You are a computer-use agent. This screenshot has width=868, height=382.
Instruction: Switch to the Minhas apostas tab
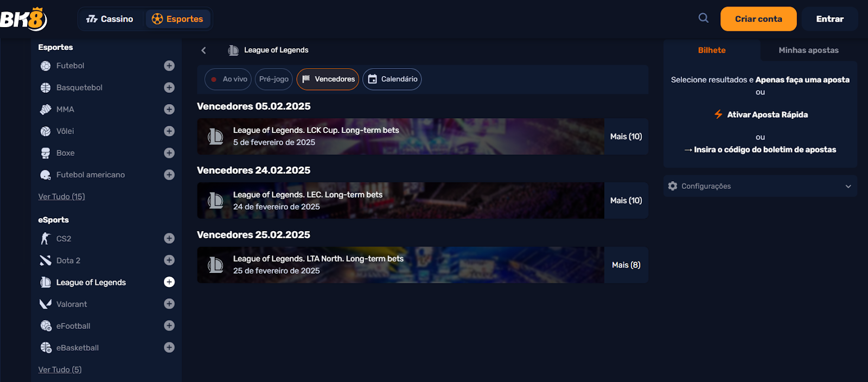[808, 50]
